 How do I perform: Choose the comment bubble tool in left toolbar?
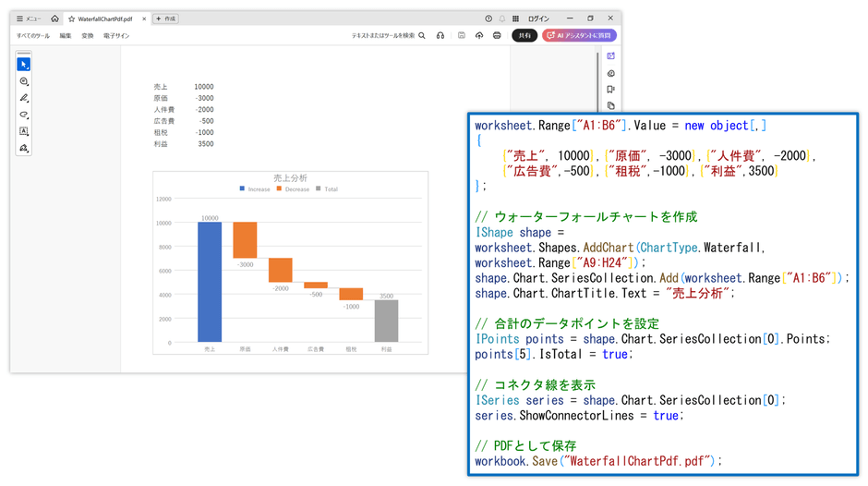pos(24,81)
